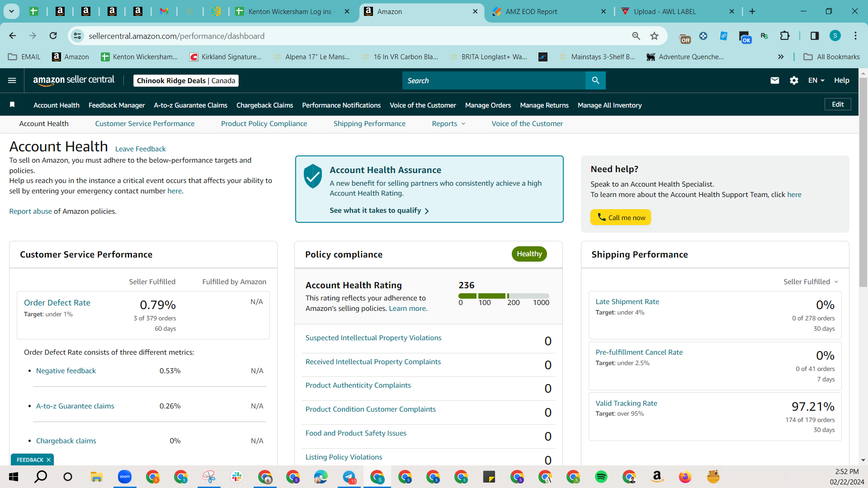The height and width of the screenshot is (488, 868).
Task: Open a new browser tab
Action: coord(752,11)
